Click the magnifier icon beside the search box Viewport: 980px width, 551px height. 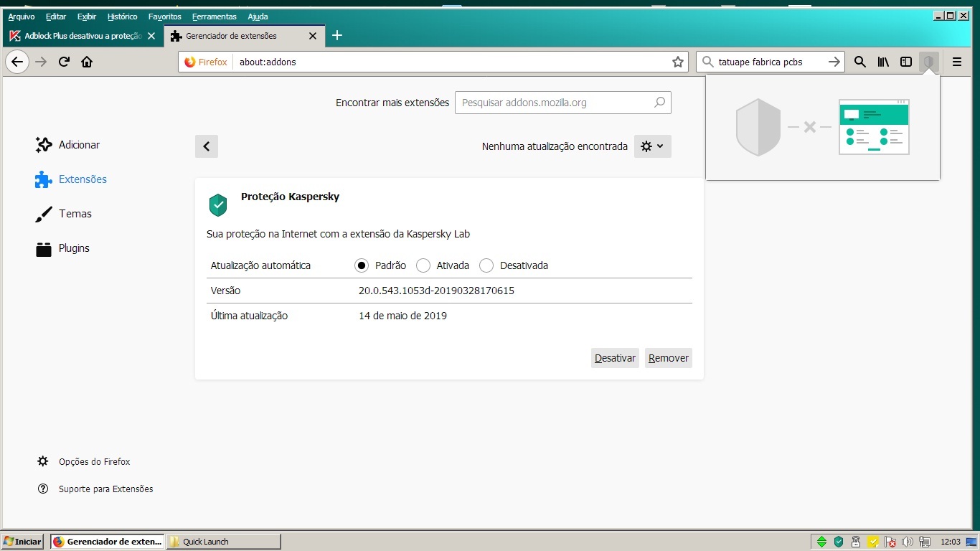859,62
